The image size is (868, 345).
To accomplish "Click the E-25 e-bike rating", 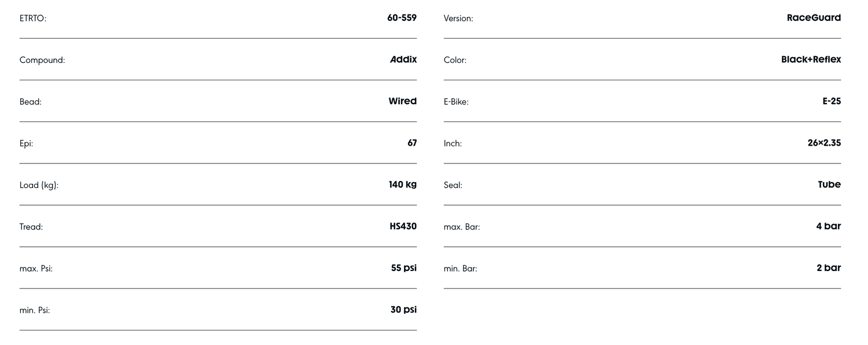I will 832,101.
